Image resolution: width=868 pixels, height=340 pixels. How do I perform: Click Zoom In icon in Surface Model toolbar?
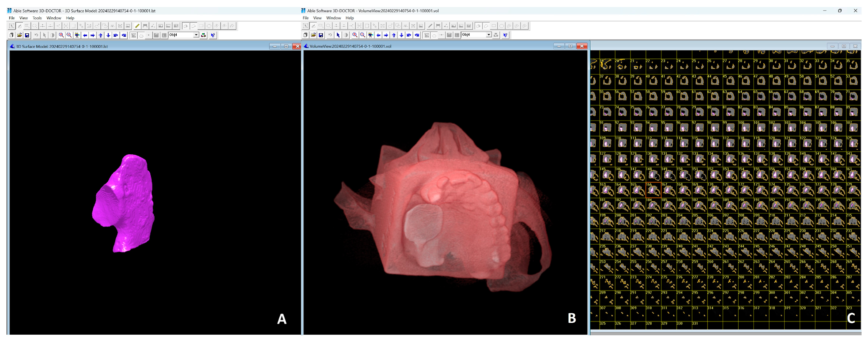pyautogui.click(x=61, y=35)
